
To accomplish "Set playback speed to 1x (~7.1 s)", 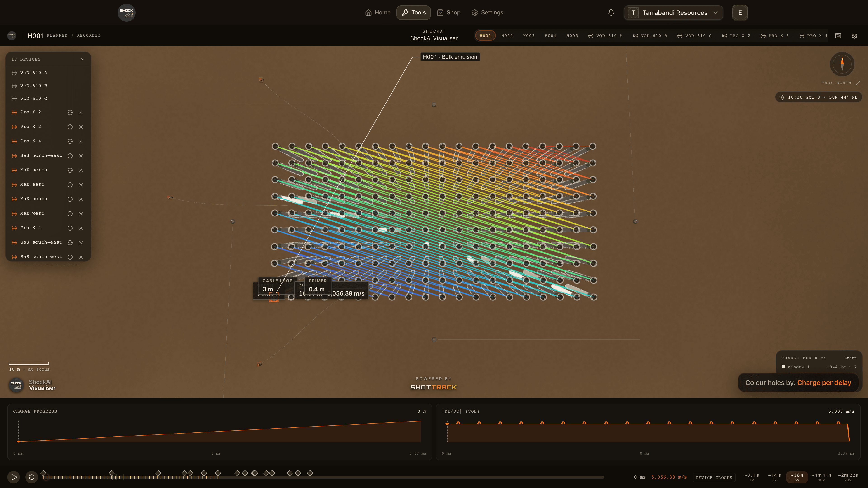I will click(x=752, y=477).
